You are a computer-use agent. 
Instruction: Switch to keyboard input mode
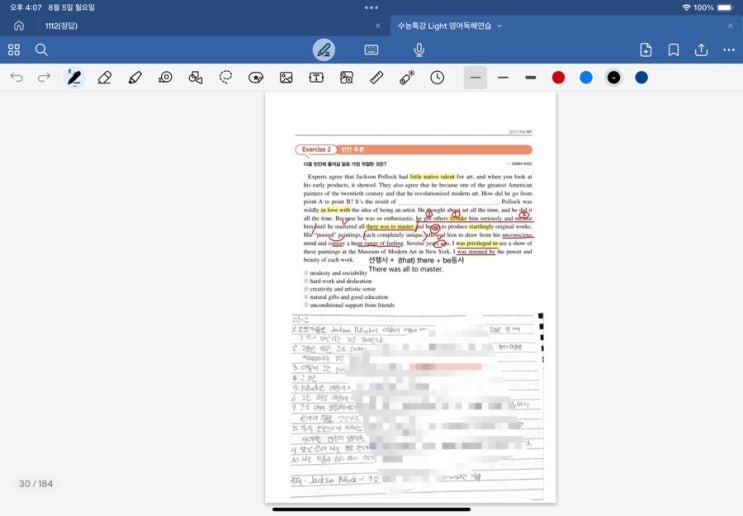(371, 50)
